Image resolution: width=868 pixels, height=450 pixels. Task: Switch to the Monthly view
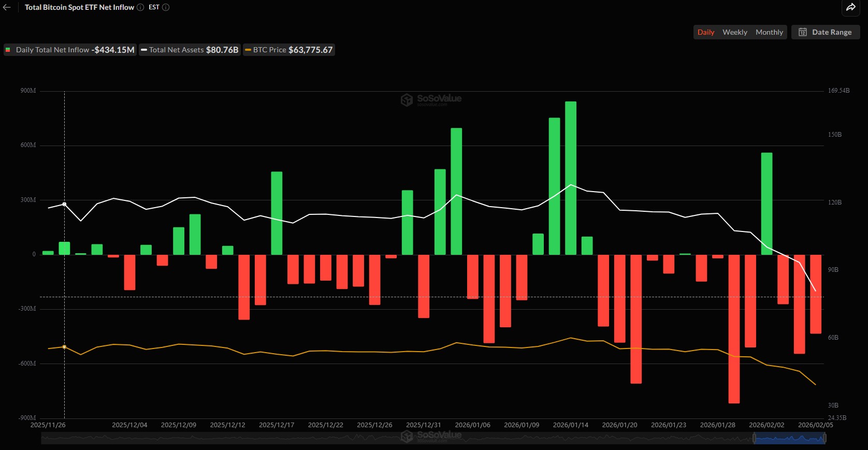(x=769, y=32)
